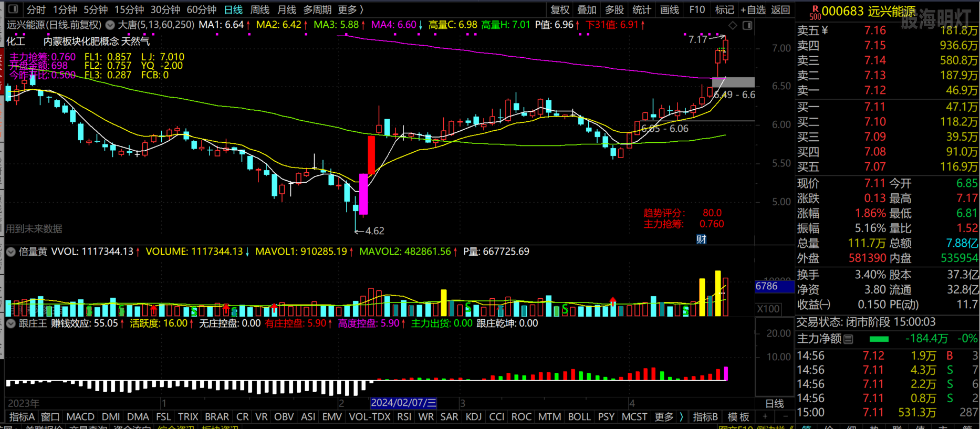
Task: Click the diamond marker icon above the chart
Action: pyautogui.click(x=733, y=25)
